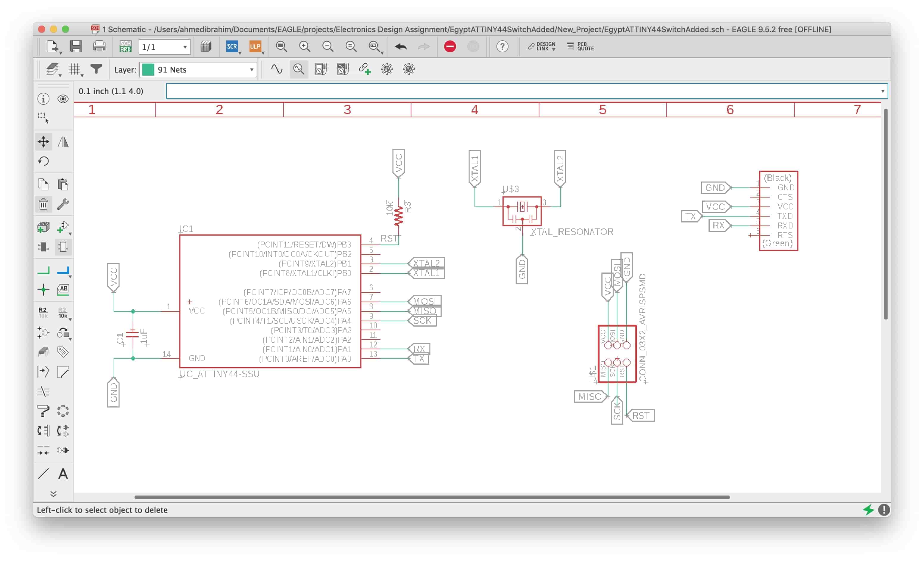The height and width of the screenshot is (561, 924).
Task: Click the zoom in magnifier
Action: (x=305, y=47)
